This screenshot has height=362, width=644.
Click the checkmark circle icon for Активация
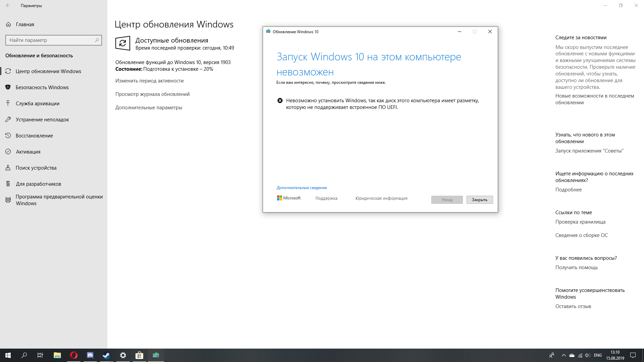8,152
